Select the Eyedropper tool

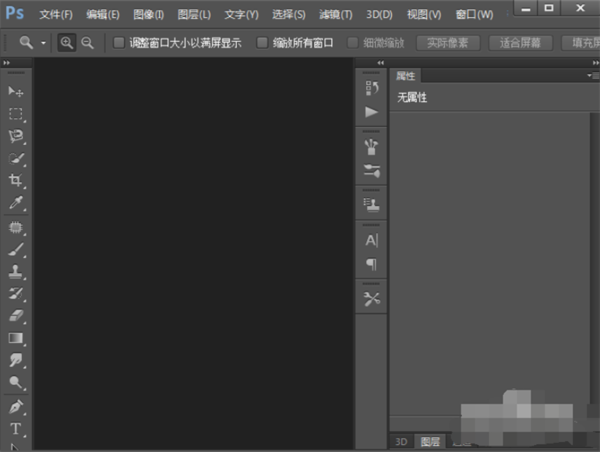[x=16, y=202]
